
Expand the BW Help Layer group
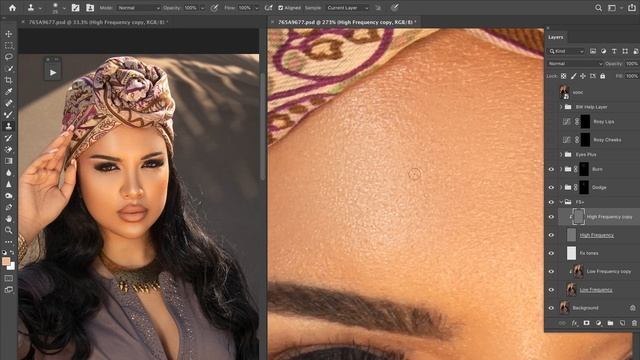click(x=561, y=107)
